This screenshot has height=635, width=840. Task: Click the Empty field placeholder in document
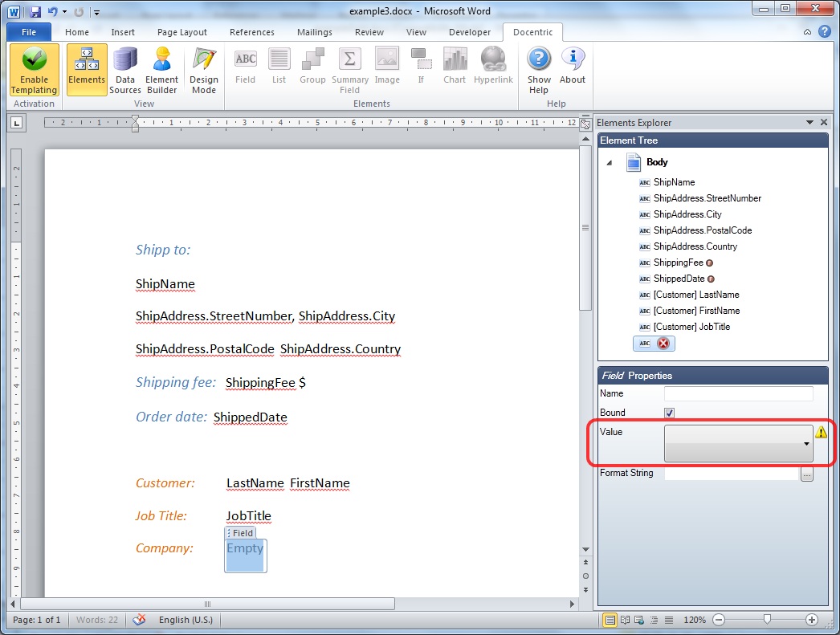point(245,549)
